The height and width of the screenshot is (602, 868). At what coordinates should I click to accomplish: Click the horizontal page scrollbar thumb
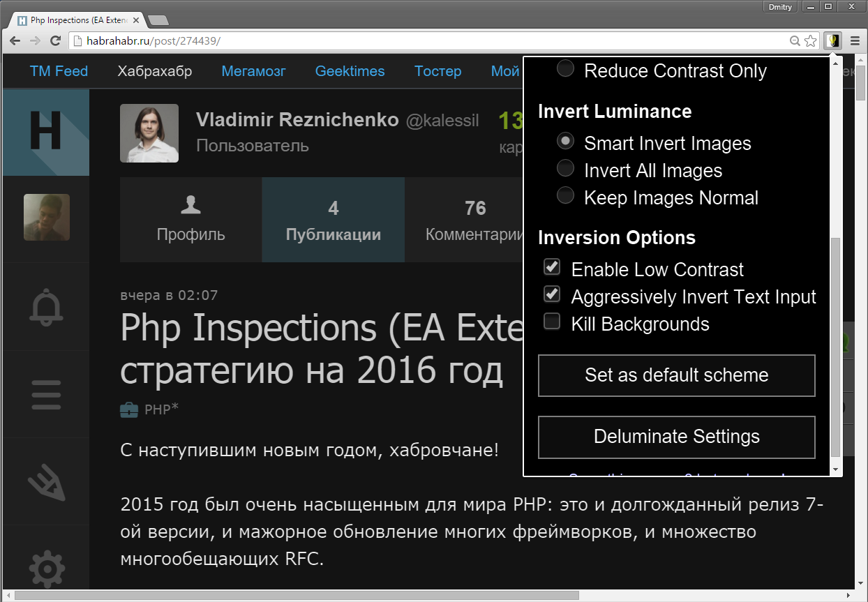coord(297,596)
